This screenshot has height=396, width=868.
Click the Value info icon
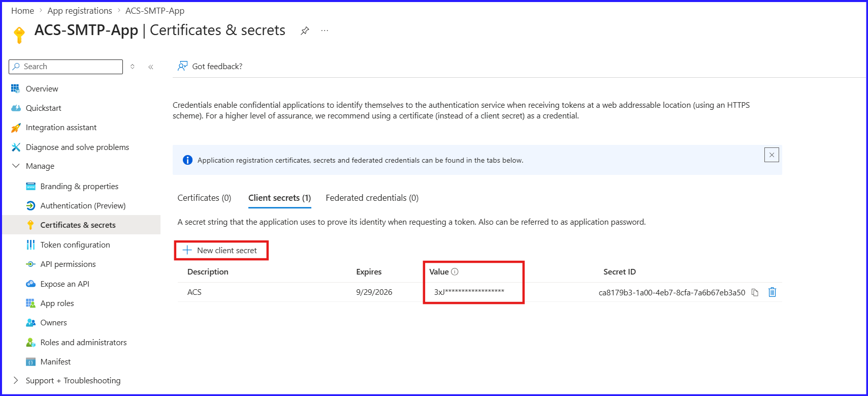[455, 272]
